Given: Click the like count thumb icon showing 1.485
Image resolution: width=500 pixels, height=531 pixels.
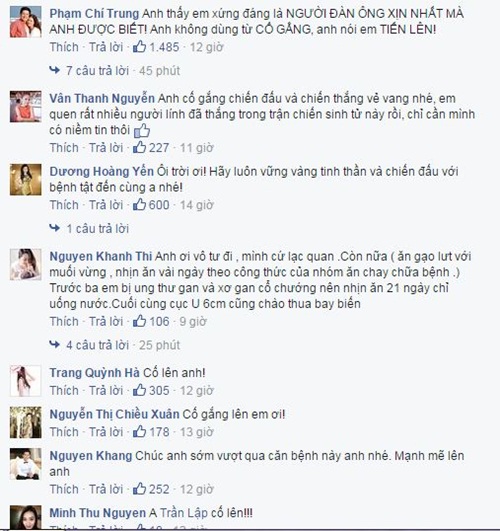Looking at the screenshot, I should click(139, 47).
